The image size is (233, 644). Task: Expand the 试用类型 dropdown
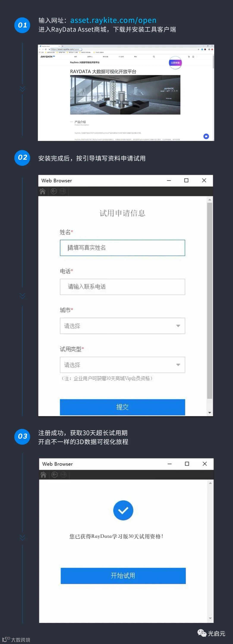122,365
